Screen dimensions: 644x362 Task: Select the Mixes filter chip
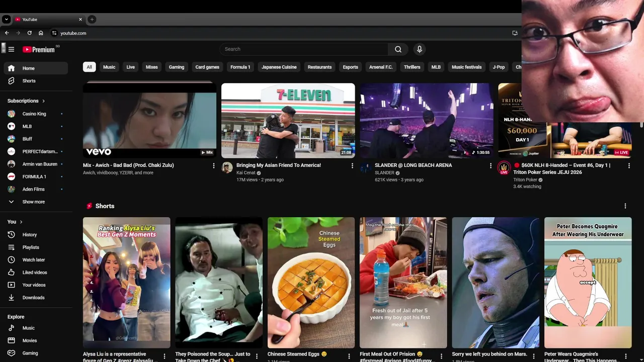click(x=152, y=67)
